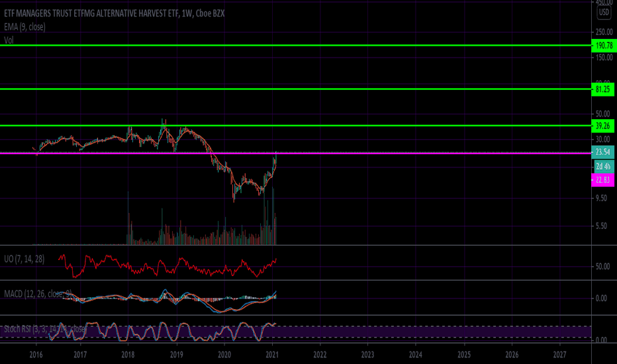Click the UO (7, 14, 28) indicator label
The width and height of the screenshot is (617, 364).
point(24,259)
